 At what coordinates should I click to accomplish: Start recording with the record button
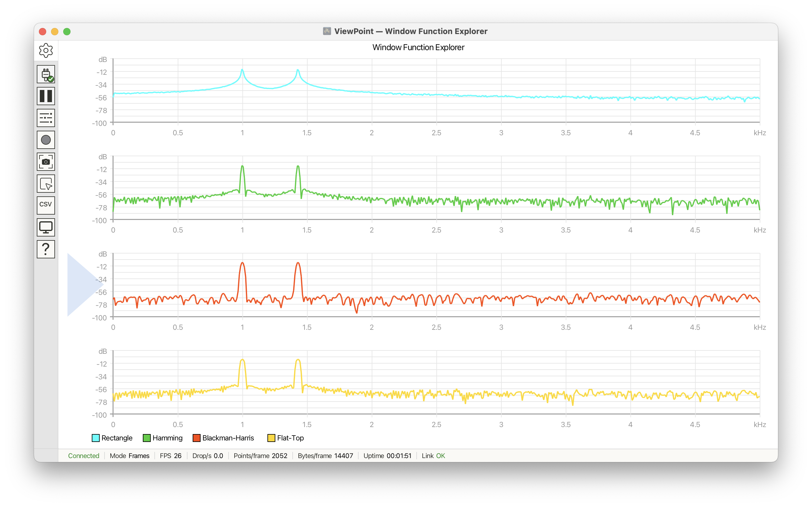pyautogui.click(x=46, y=140)
